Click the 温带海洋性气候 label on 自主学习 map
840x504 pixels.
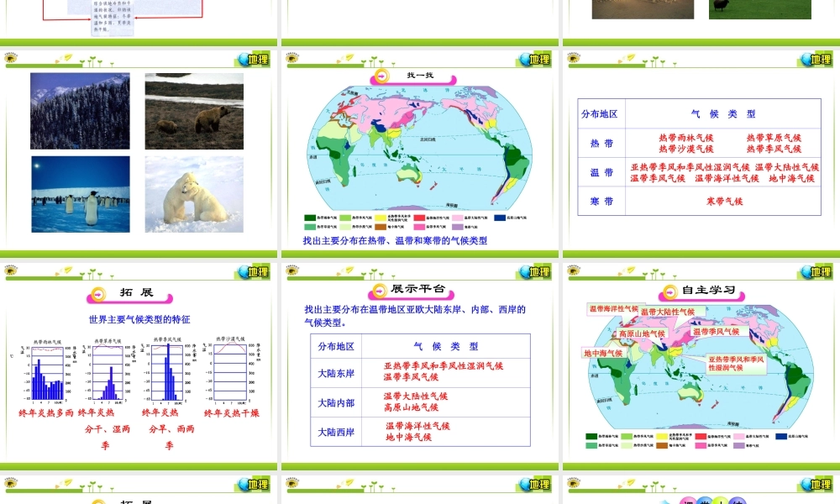(613, 309)
